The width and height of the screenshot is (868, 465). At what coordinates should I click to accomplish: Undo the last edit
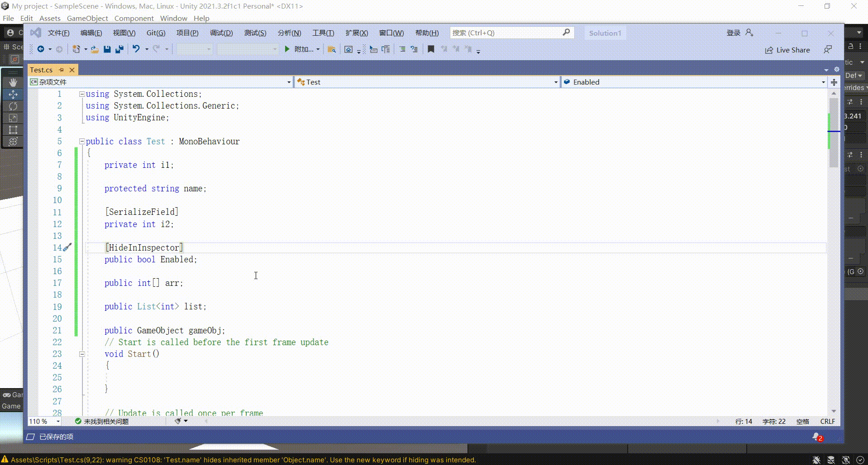136,49
